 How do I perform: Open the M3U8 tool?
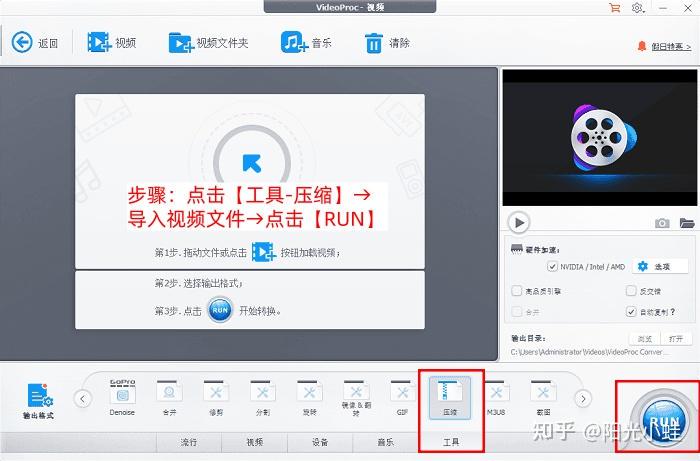[x=497, y=393]
